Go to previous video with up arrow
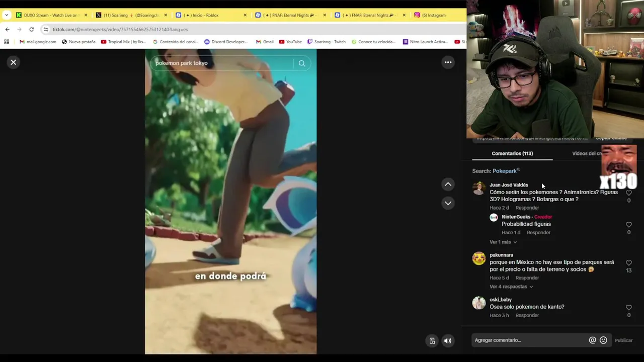This screenshot has width=644, height=362. tap(448, 185)
